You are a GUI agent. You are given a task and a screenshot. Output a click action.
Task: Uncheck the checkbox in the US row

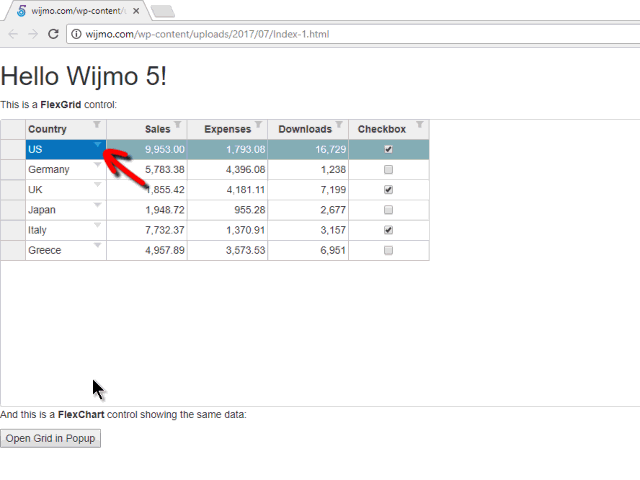389,149
